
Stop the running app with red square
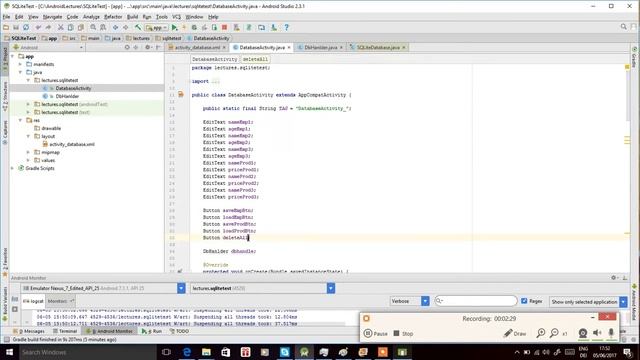coord(224,27)
